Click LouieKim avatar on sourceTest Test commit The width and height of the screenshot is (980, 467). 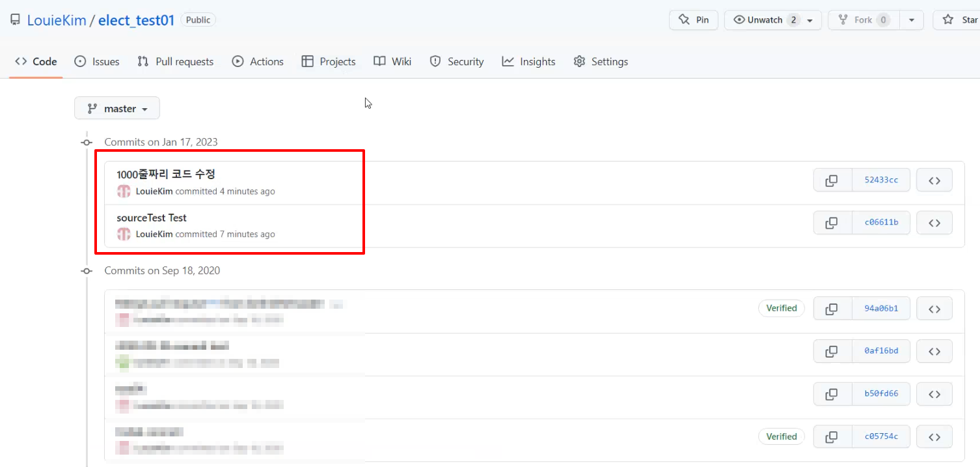pos(124,234)
